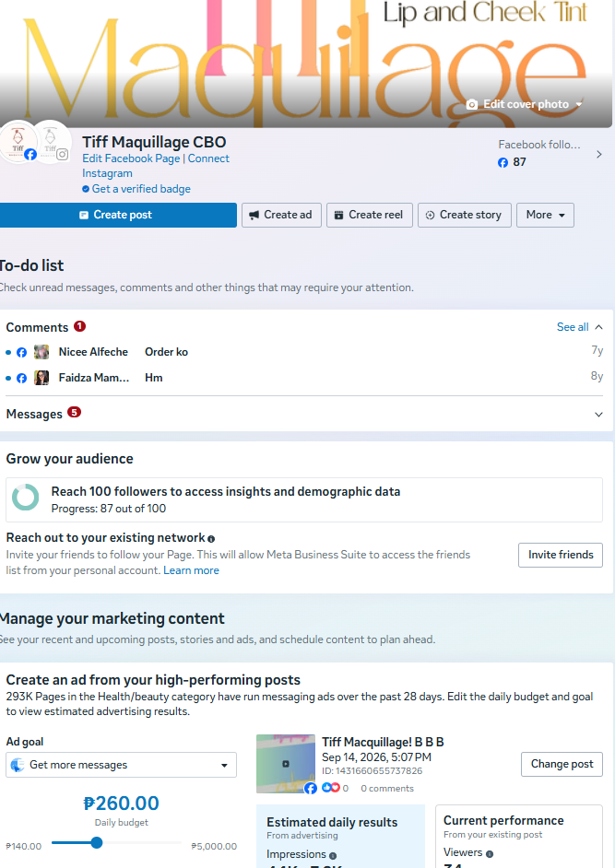Expand the Messages section chevron
Viewport: 615px width, 868px height.
click(599, 415)
